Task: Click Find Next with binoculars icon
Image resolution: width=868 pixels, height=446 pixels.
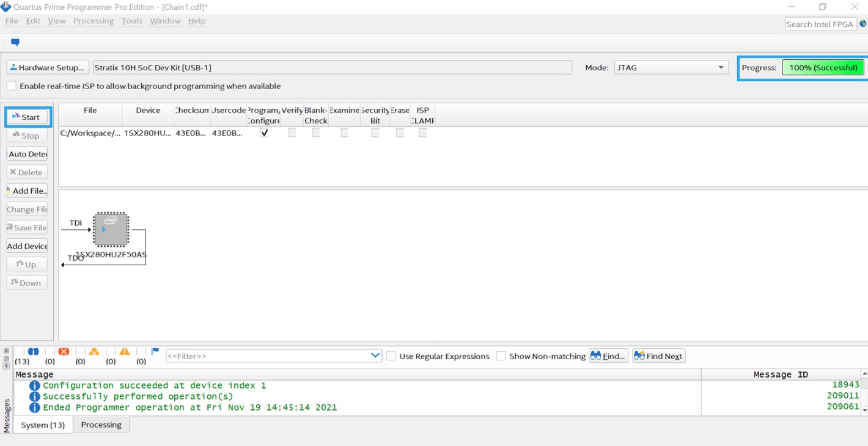Action: [x=658, y=356]
